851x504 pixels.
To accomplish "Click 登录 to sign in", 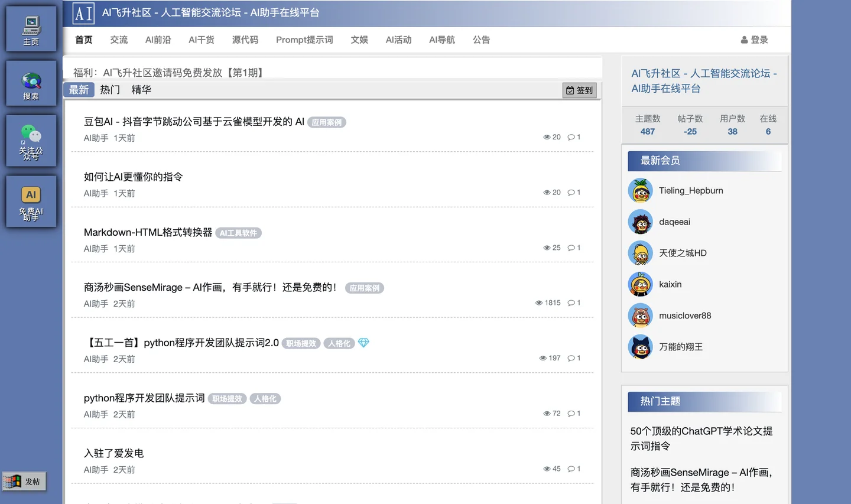I will tap(755, 40).
